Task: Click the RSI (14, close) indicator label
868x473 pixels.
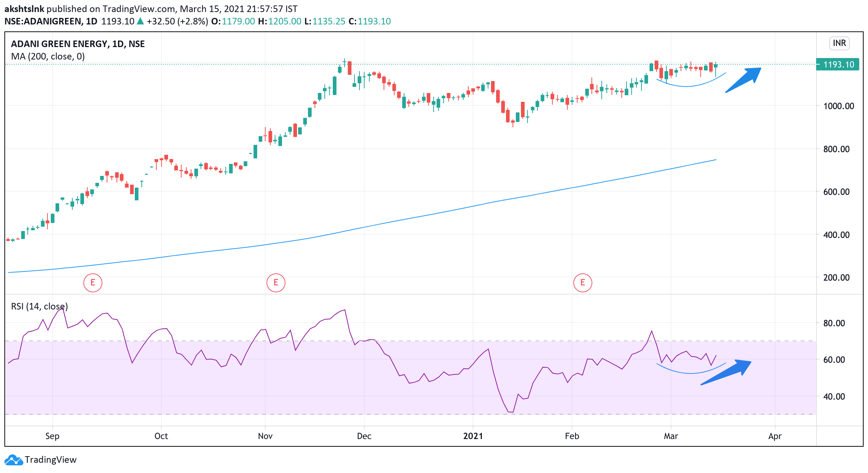Action: click(x=39, y=306)
